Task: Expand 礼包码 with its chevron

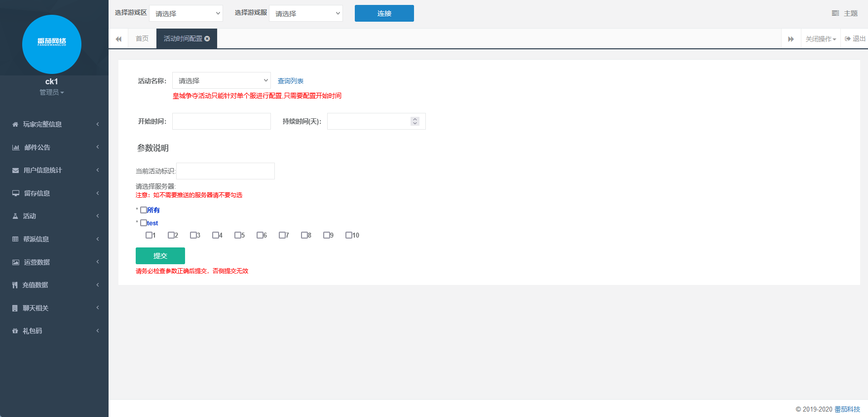Action: (98, 331)
